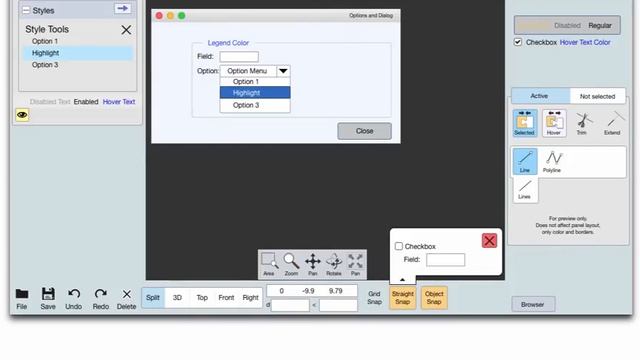Screen dimensions: 640x360
Task: Switch to the Split view tab
Action: 153,298
